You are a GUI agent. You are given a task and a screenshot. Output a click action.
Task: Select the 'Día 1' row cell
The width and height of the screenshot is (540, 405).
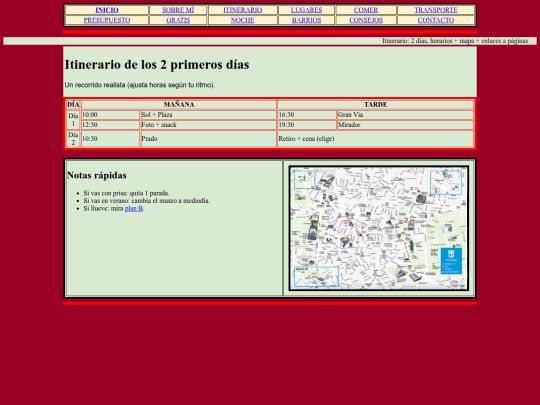(x=73, y=120)
